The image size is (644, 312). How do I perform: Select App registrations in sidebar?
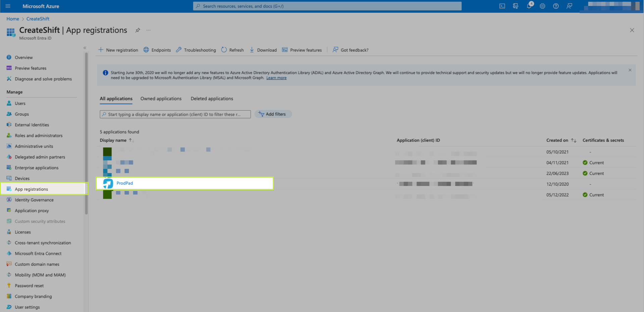point(44,189)
